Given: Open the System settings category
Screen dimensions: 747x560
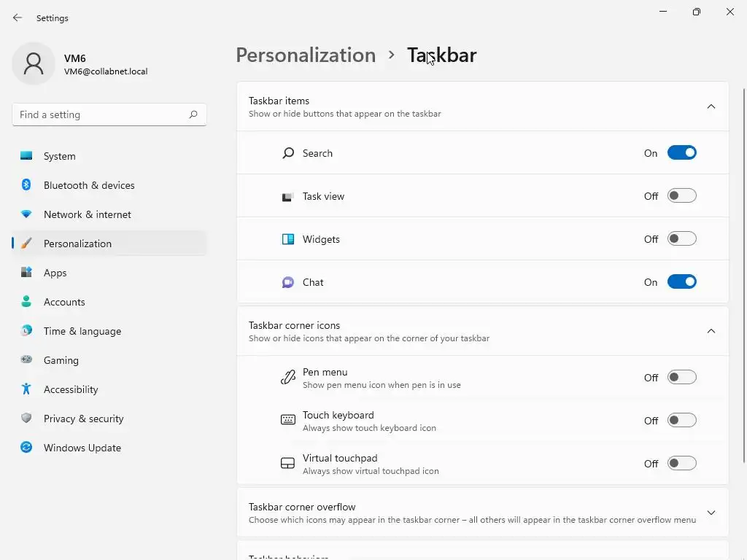Looking at the screenshot, I should 59,156.
